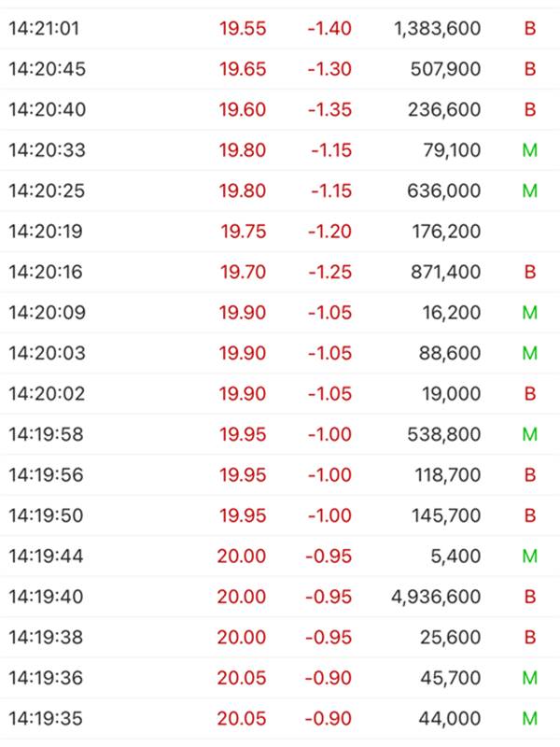Click the M marker at 14:20:09
Viewport: 560px width, 747px height.
click(530, 313)
